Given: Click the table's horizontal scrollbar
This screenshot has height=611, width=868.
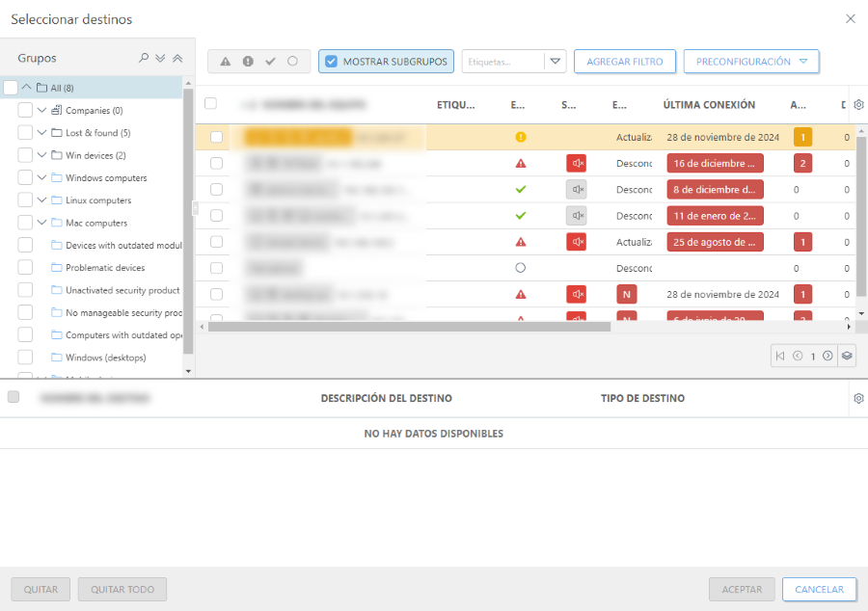Looking at the screenshot, I should coord(410,327).
